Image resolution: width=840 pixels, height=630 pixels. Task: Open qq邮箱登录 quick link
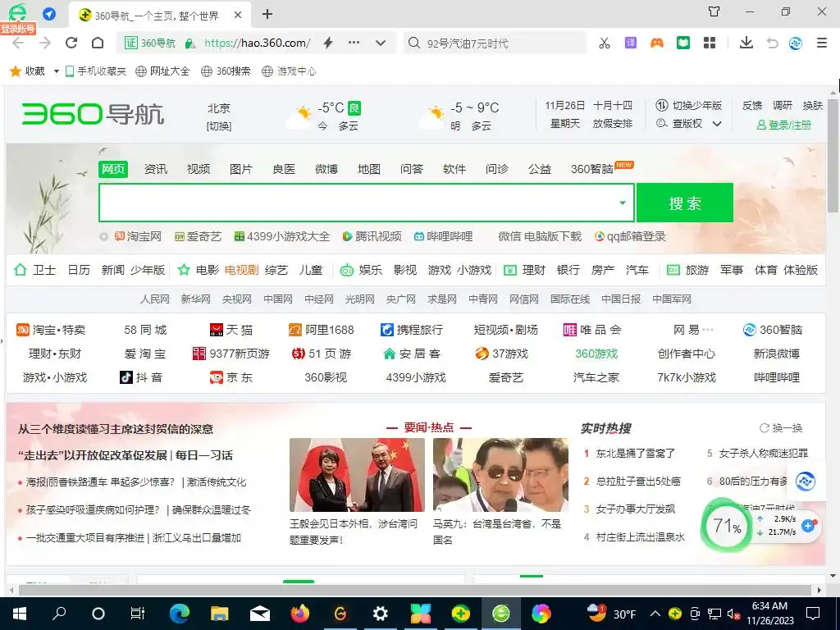[630, 236]
